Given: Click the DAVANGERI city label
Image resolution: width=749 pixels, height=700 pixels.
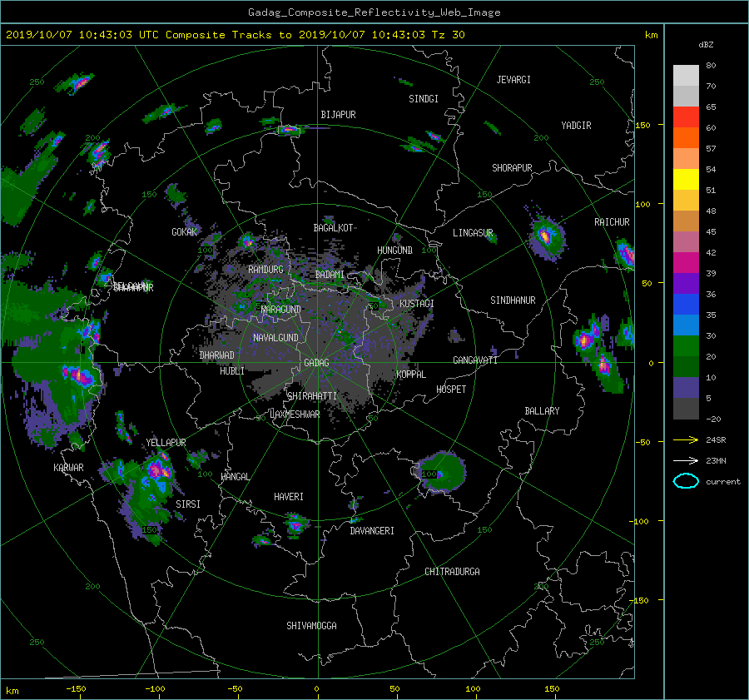Looking at the screenshot, I should tap(372, 531).
